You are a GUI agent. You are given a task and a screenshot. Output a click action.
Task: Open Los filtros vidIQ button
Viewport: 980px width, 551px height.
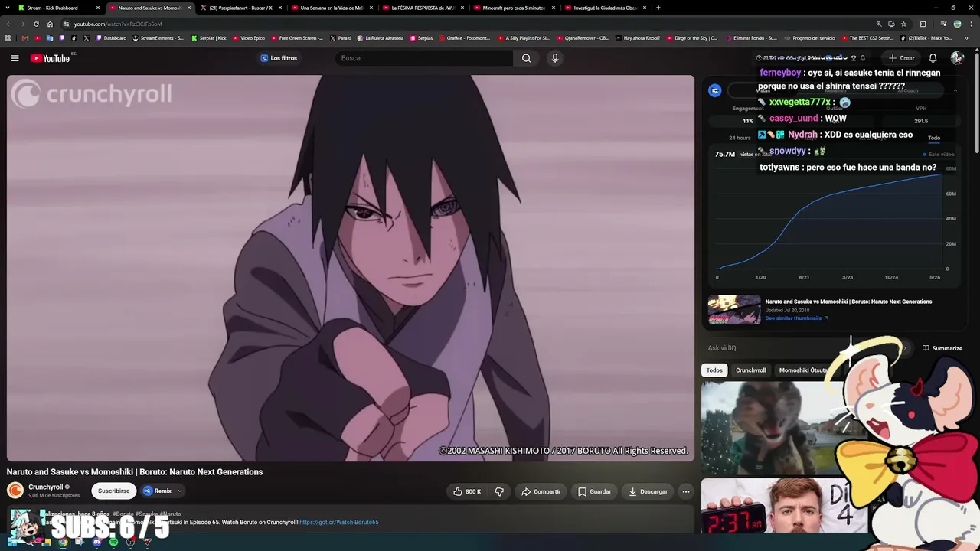click(279, 58)
